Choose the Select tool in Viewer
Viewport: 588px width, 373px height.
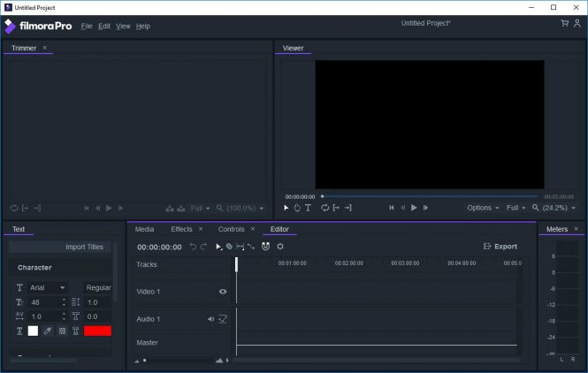[x=286, y=208]
